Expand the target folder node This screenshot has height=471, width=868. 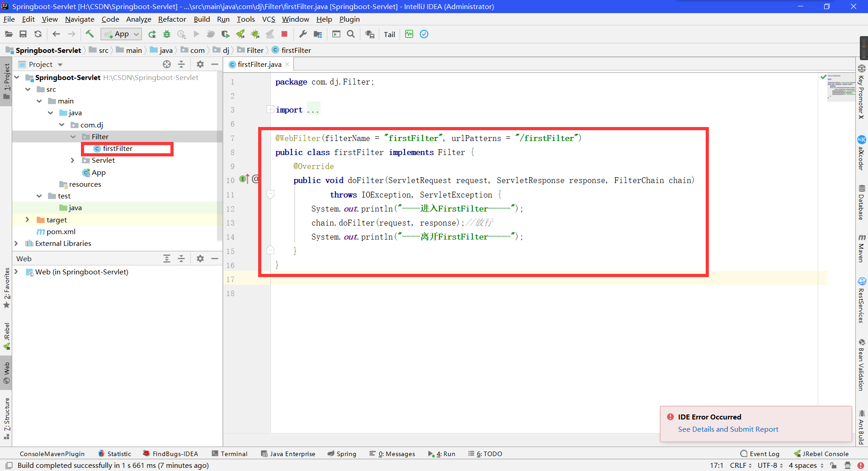(x=28, y=220)
